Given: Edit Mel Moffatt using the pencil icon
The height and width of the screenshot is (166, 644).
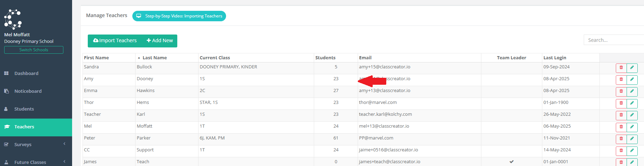Looking at the screenshot, I should 632,127.
